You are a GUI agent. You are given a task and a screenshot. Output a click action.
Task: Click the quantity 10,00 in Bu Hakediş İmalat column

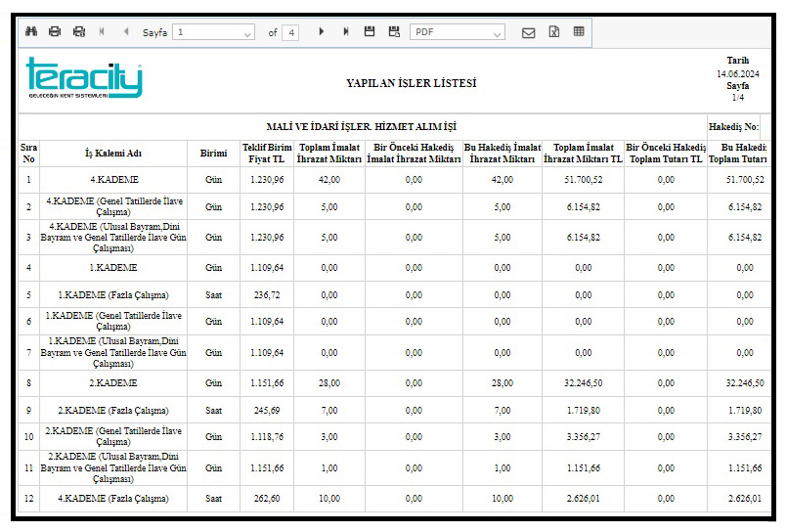(503, 499)
